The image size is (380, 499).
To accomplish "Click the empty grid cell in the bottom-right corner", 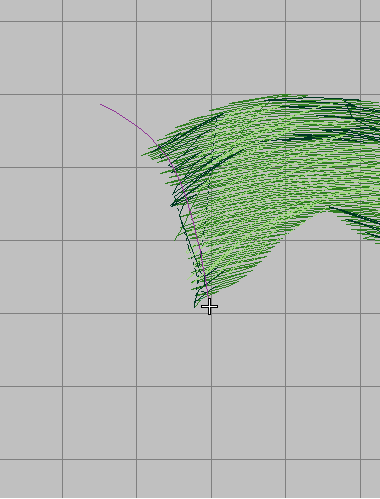I will (x=370, y=479).
